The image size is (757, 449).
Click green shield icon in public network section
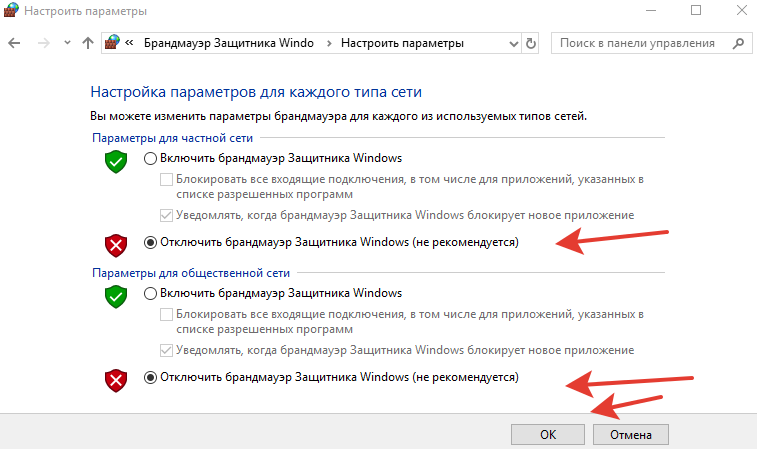(116, 296)
